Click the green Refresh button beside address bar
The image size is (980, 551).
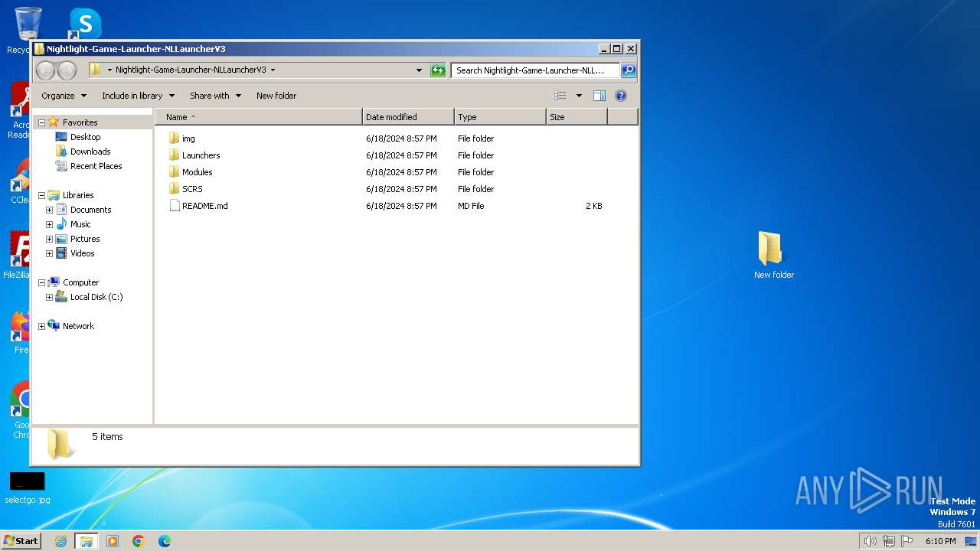[x=438, y=70]
